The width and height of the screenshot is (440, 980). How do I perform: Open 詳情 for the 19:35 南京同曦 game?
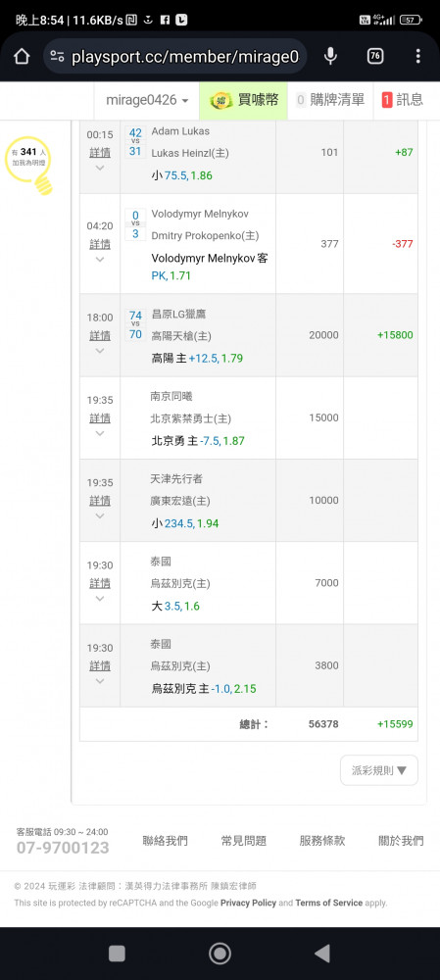click(x=100, y=418)
